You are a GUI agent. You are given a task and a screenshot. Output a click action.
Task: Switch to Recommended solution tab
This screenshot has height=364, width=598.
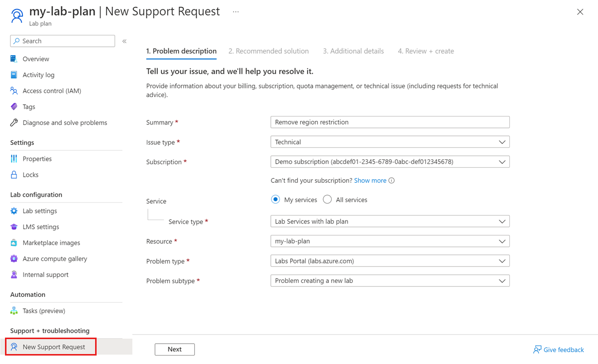point(268,51)
